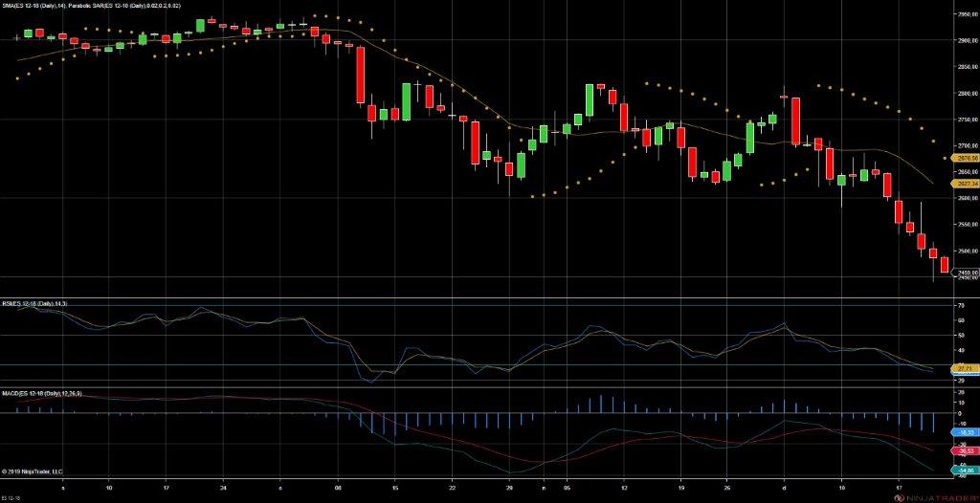Select the Parabolic SAR price marker on price axis
980x503 pixels.
point(963,159)
